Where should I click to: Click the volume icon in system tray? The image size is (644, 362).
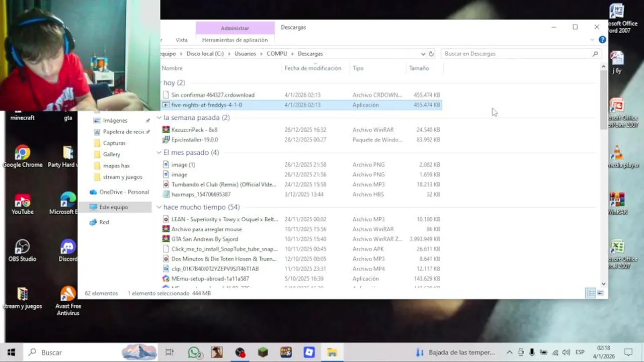566,352
